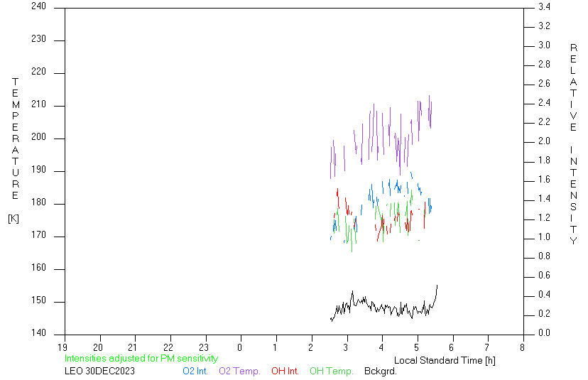Click the 150 temperature axis label
Image resolution: width=588 pixels, height=380 pixels.
pos(38,300)
